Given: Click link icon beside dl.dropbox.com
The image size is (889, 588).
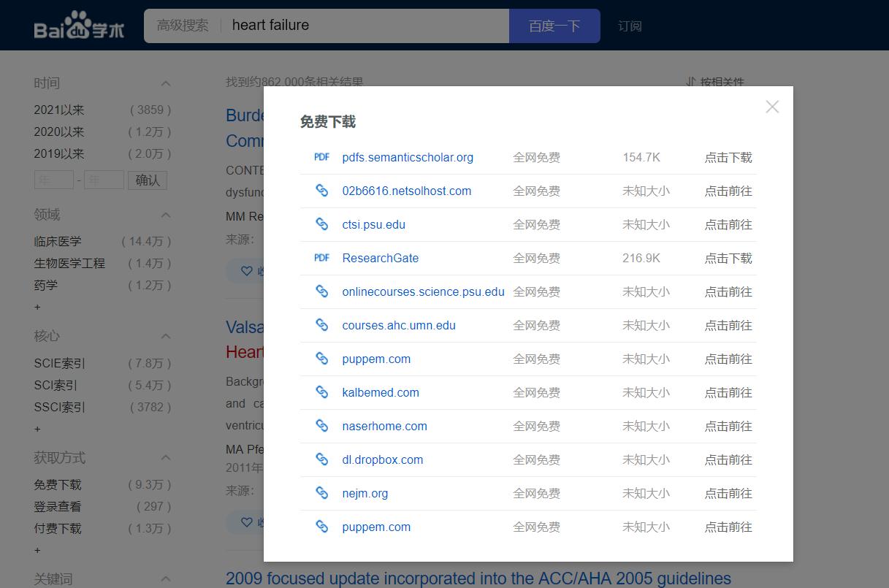Looking at the screenshot, I should tap(321, 459).
